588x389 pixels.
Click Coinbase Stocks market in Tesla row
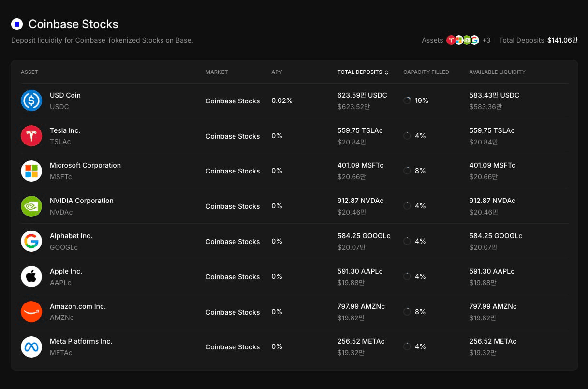[x=233, y=136]
